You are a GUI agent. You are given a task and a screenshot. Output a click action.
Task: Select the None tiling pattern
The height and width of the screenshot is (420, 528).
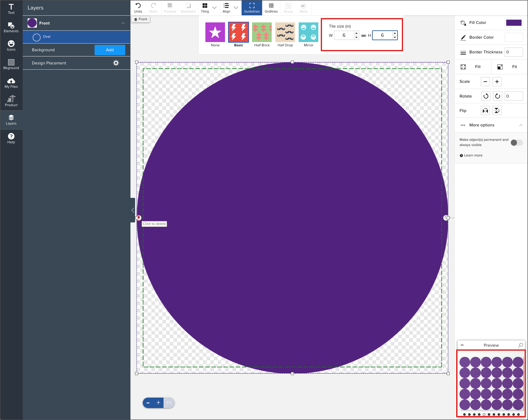coord(215,32)
